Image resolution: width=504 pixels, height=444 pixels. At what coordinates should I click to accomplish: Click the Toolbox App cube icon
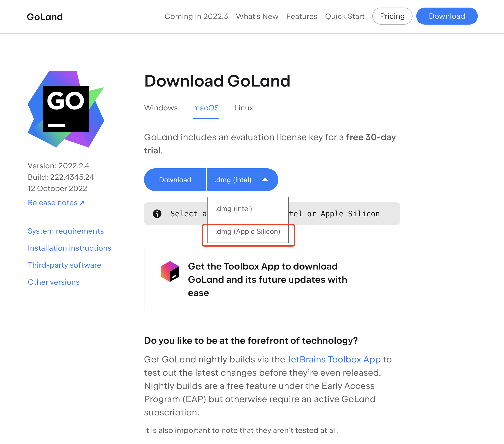[170, 271]
